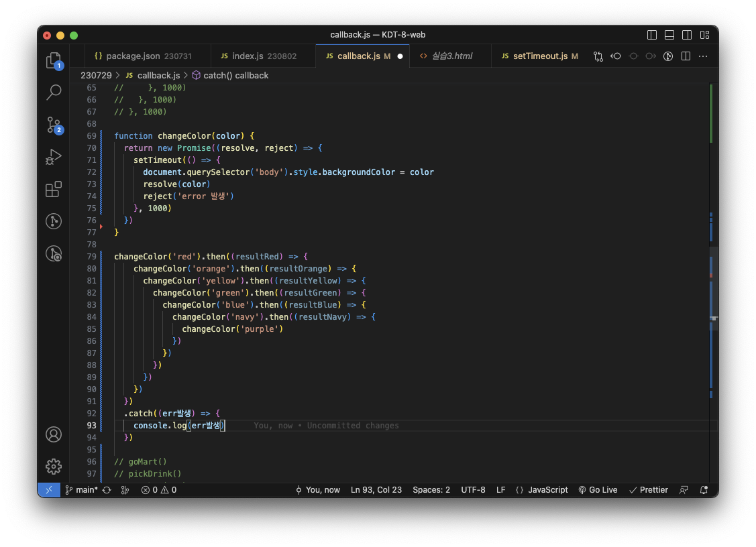
Task: Click the main* branch indicator
Action: pos(81,489)
